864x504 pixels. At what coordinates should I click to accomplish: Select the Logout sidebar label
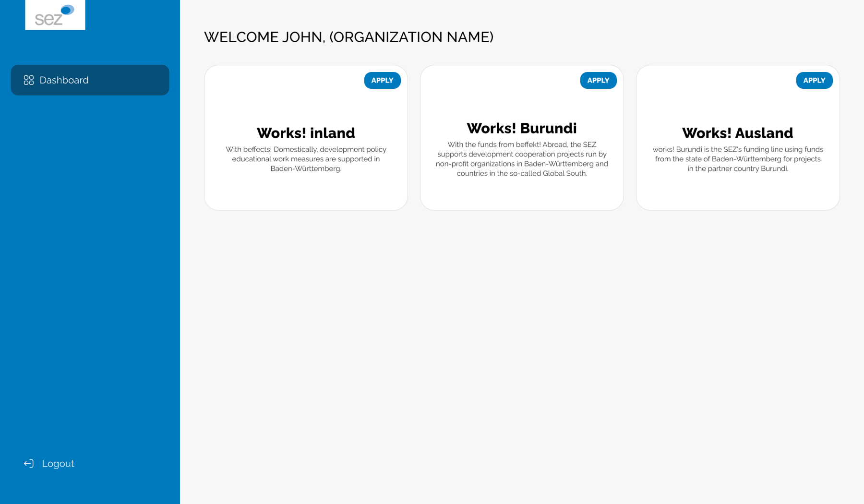pyautogui.click(x=58, y=464)
